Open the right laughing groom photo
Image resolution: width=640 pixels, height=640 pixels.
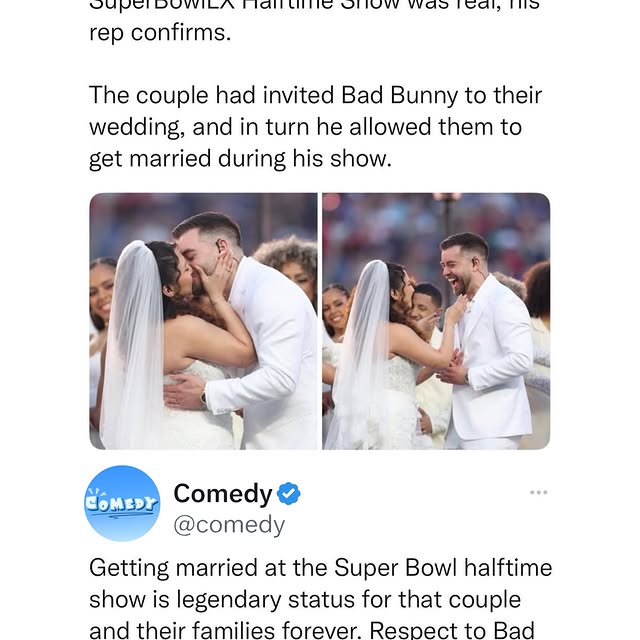[436, 321]
